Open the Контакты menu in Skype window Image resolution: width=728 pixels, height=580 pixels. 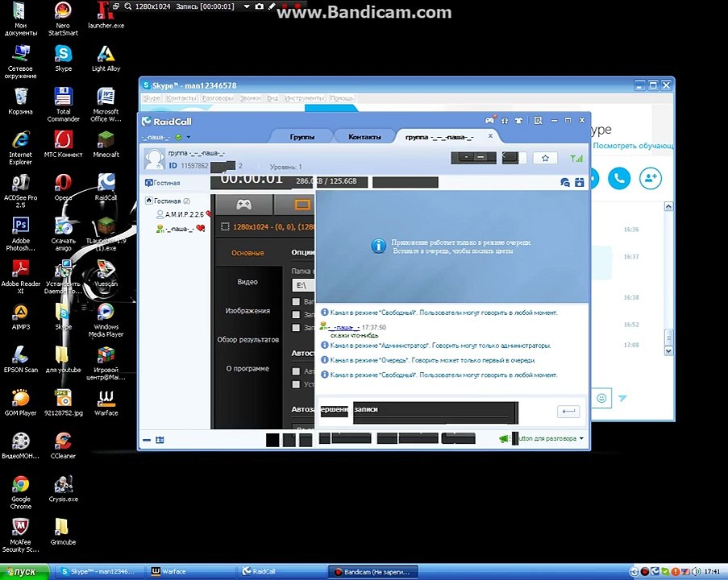pyautogui.click(x=181, y=98)
